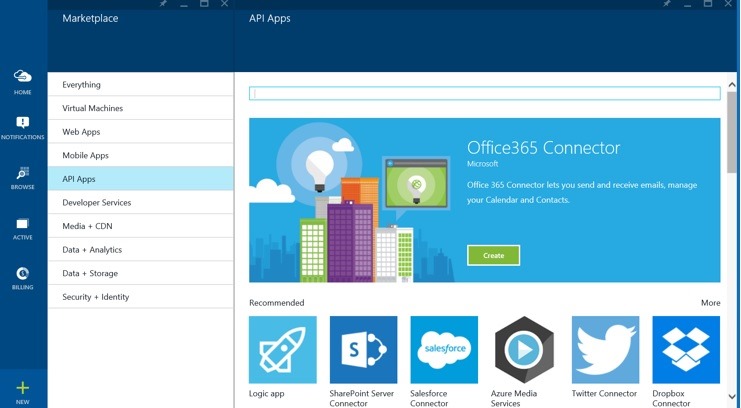Minimize the Marketplace blade
Screen dimensions: 741x408
(184, 4)
